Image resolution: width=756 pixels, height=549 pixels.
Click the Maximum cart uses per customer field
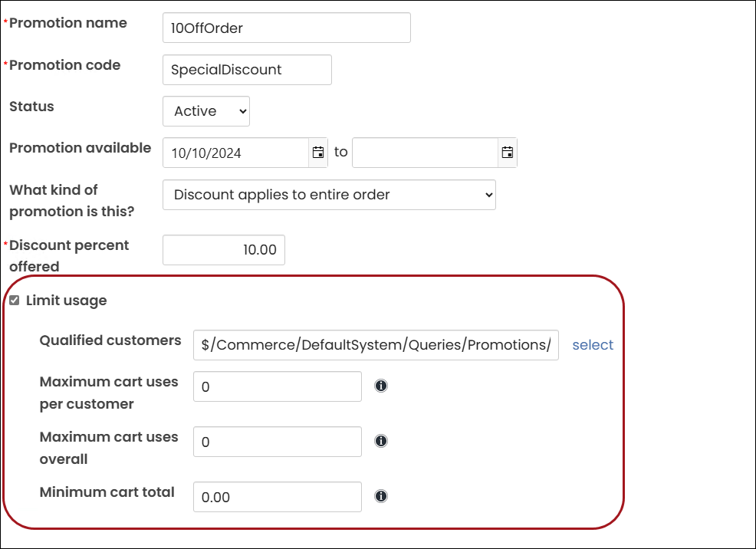(x=278, y=386)
